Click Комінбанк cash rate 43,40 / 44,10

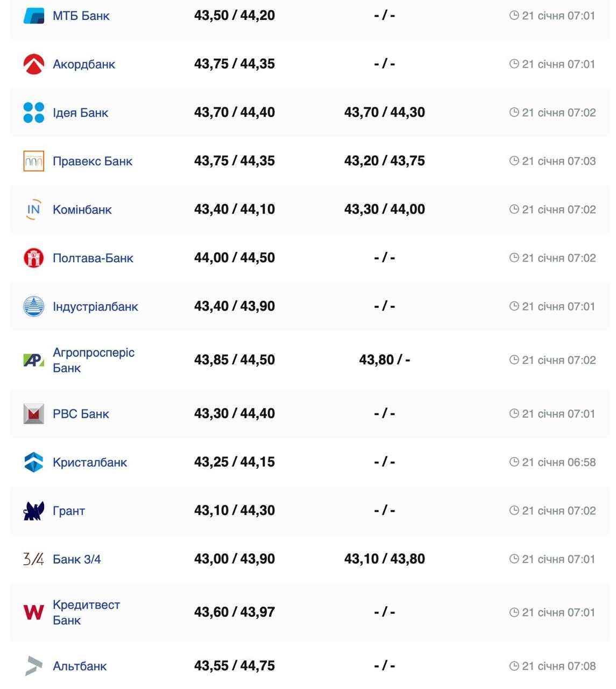click(235, 209)
